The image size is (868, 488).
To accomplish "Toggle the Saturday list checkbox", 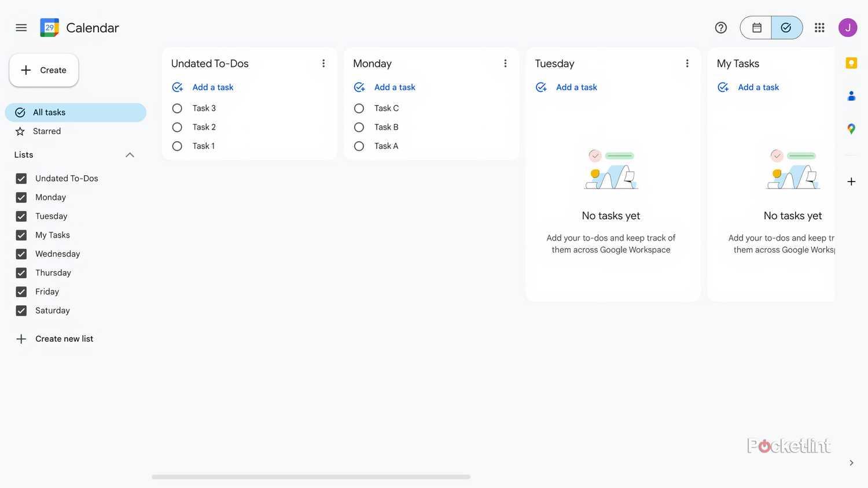I will click(x=21, y=310).
